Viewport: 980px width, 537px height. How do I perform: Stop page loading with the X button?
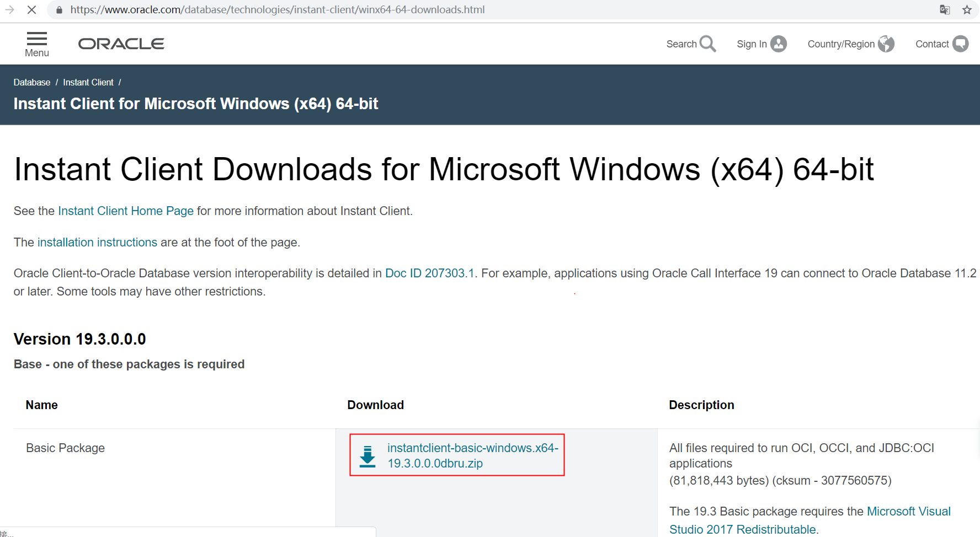[x=31, y=10]
